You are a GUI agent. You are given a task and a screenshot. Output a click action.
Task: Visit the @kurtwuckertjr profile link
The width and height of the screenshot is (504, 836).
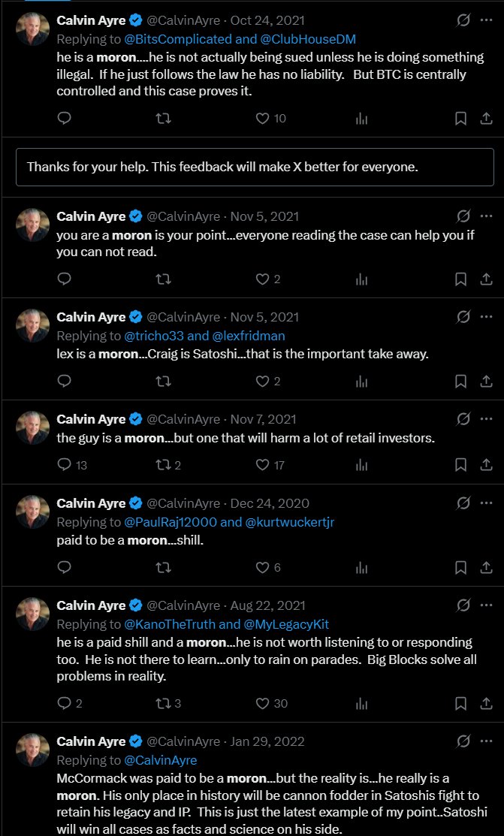point(290,522)
